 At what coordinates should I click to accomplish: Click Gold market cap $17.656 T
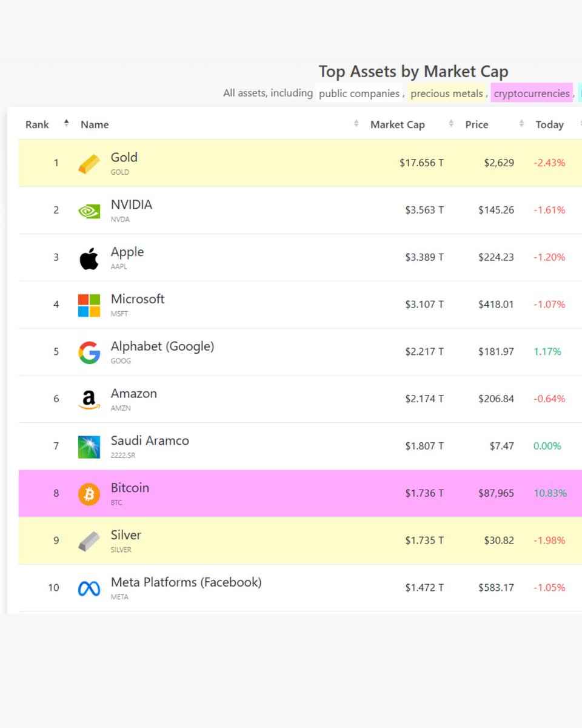pos(421,163)
